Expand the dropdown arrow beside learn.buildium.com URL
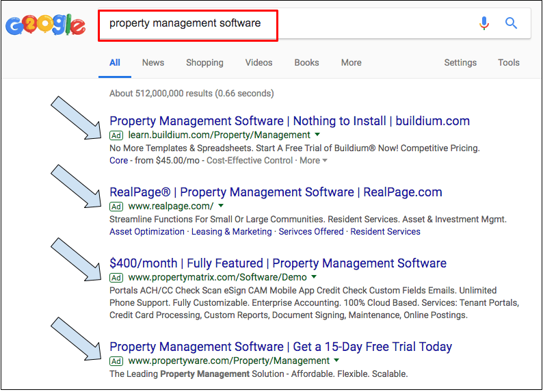The image size is (543, 392). [317, 134]
